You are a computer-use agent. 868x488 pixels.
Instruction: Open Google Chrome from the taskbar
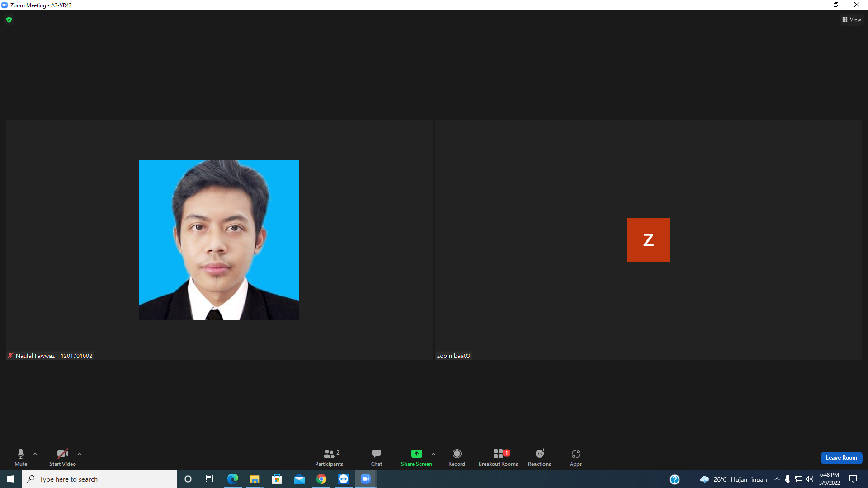(321, 479)
